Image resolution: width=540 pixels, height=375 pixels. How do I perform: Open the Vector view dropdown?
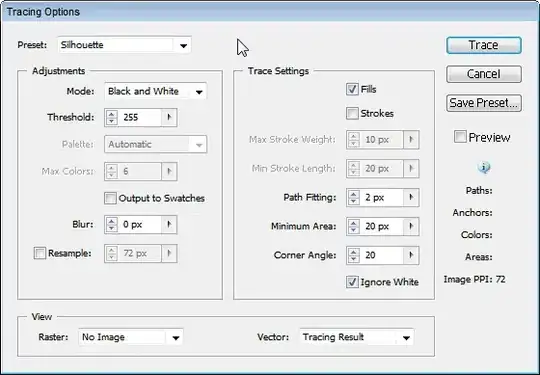[x=357, y=337]
